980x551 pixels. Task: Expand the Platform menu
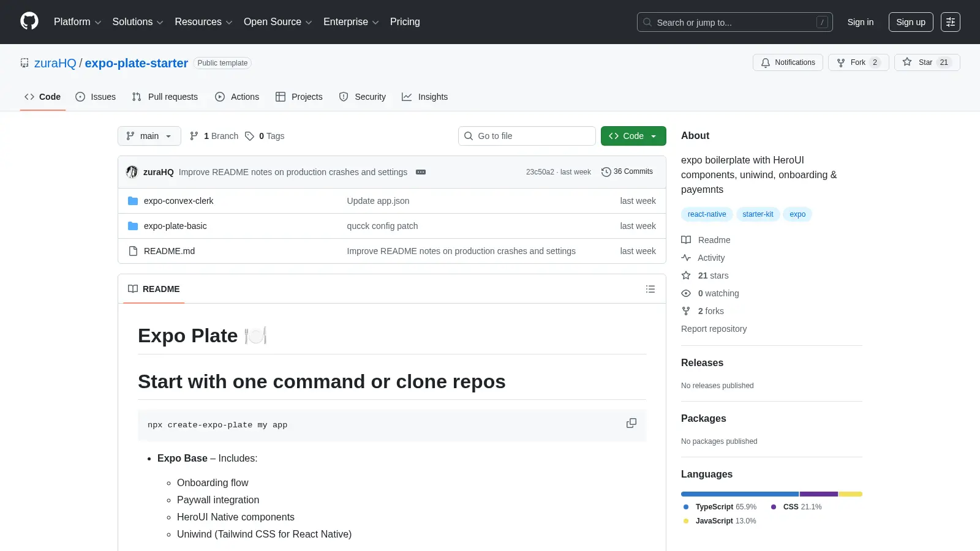pyautogui.click(x=77, y=22)
